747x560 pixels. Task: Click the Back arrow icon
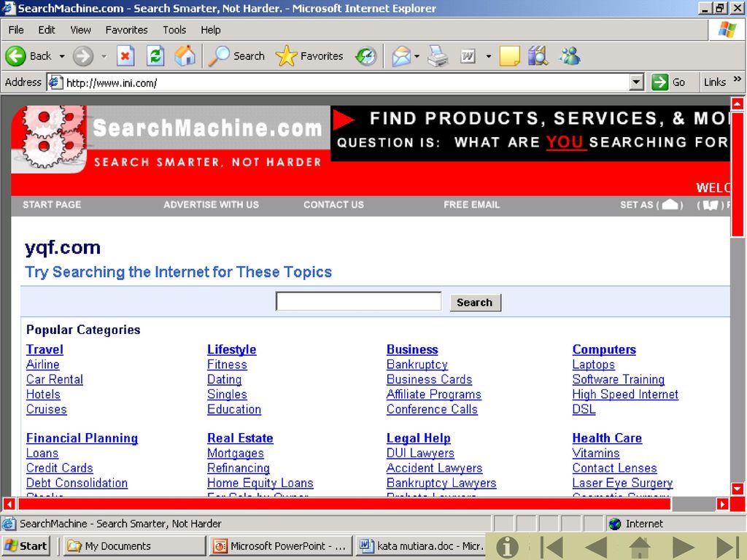(16, 56)
